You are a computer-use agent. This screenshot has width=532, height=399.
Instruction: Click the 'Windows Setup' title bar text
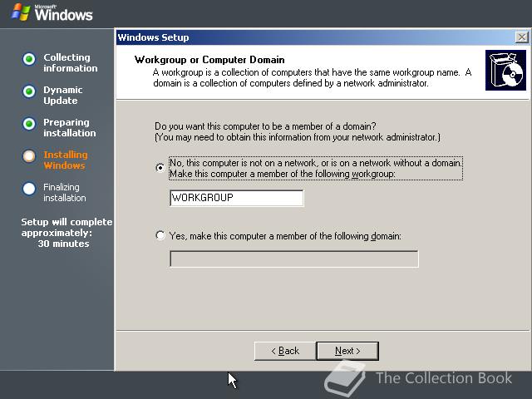click(x=153, y=37)
